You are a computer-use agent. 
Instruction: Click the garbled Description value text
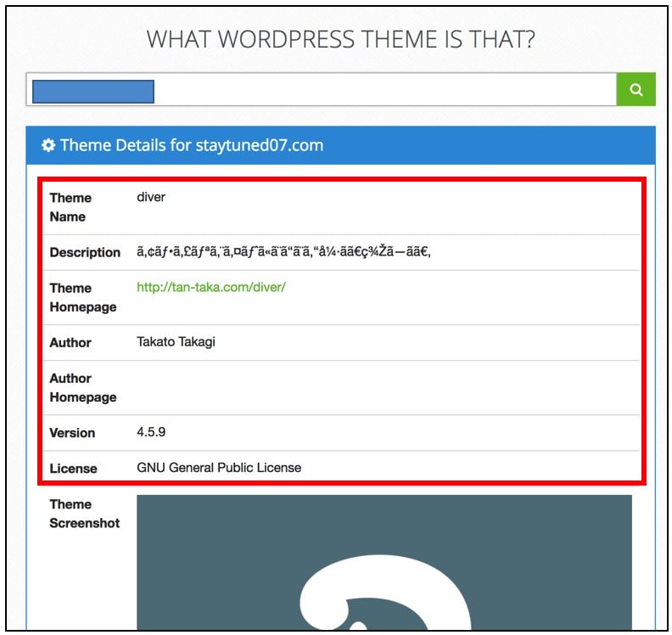pyautogui.click(x=283, y=251)
